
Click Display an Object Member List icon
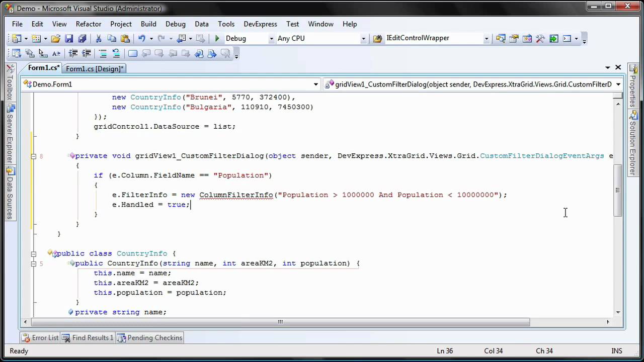tap(16, 53)
